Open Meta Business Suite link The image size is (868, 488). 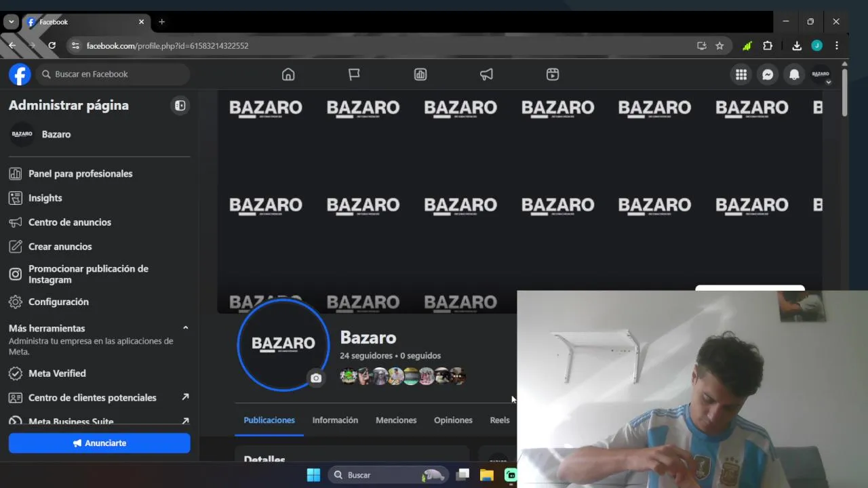tap(100, 421)
